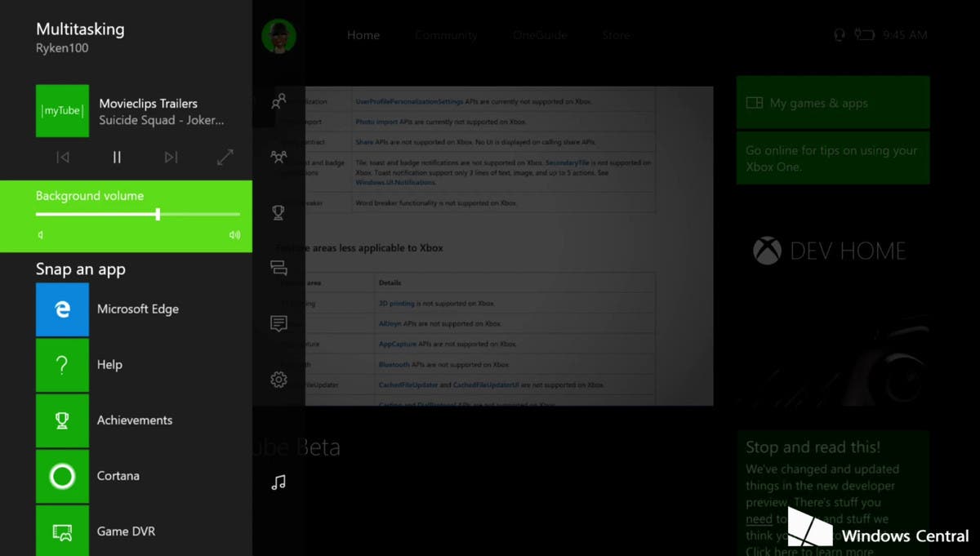Image resolution: width=980 pixels, height=556 pixels.
Task: Snap the Microsoft Edge app tile
Action: (62, 309)
